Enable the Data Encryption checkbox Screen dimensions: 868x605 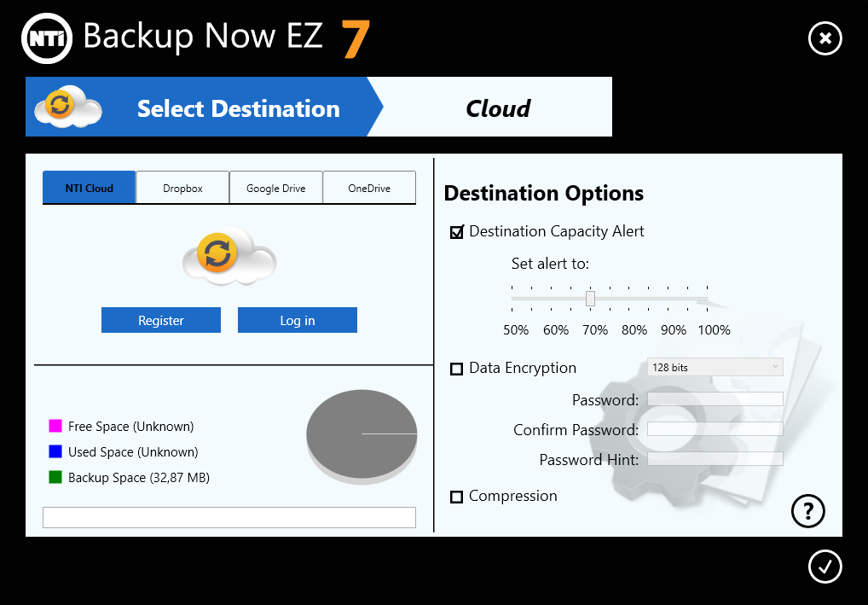point(457,369)
